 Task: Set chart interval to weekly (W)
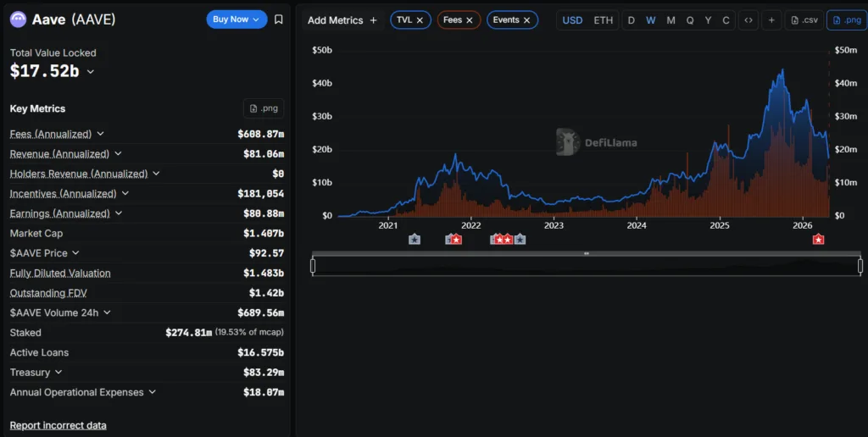point(651,20)
